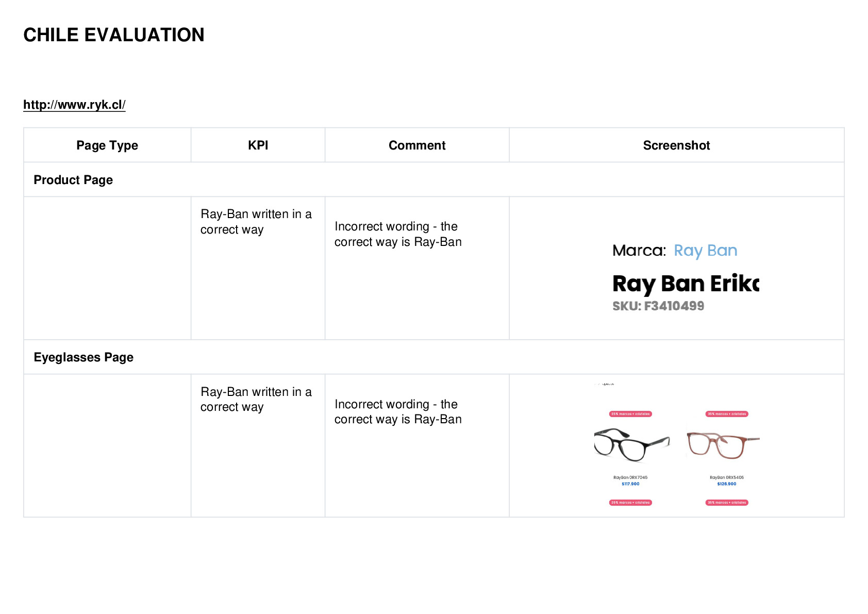
Task: Open the http://www.ryk.cl/ hyperlink
Action: coord(74,105)
